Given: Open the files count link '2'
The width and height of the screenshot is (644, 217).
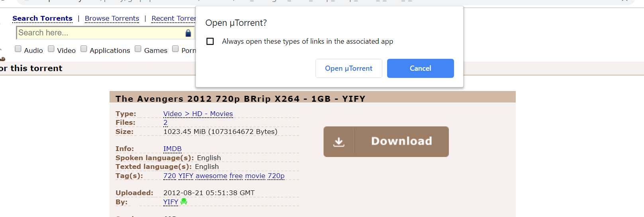Looking at the screenshot, I should (x=165, y=122).
